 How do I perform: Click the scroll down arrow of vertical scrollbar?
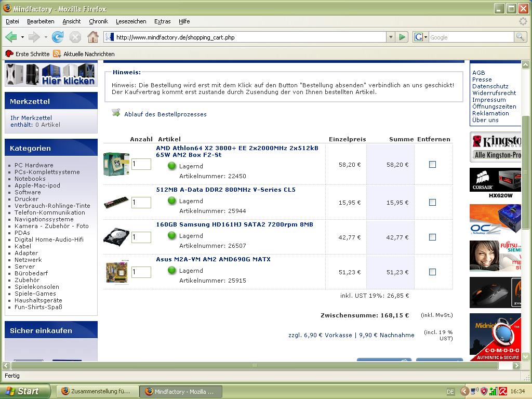525,356
